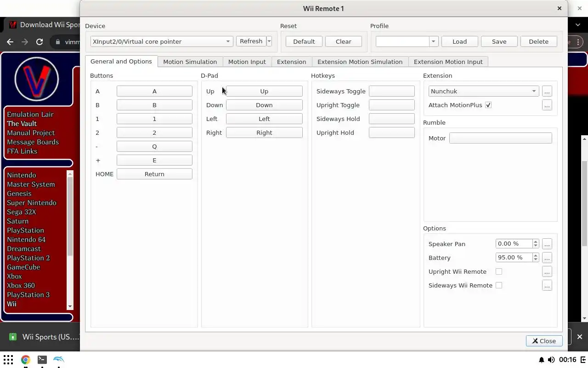
Task: Enable Upright Wii Remote checkbox
Action: coord(499,271)
